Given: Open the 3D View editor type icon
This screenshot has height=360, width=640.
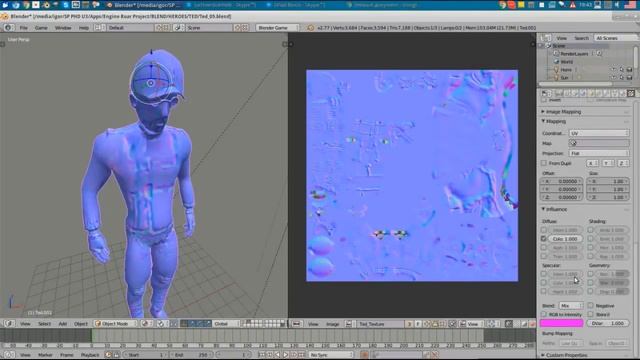Looking at the screenshot, I should click(x=9, y=324).
